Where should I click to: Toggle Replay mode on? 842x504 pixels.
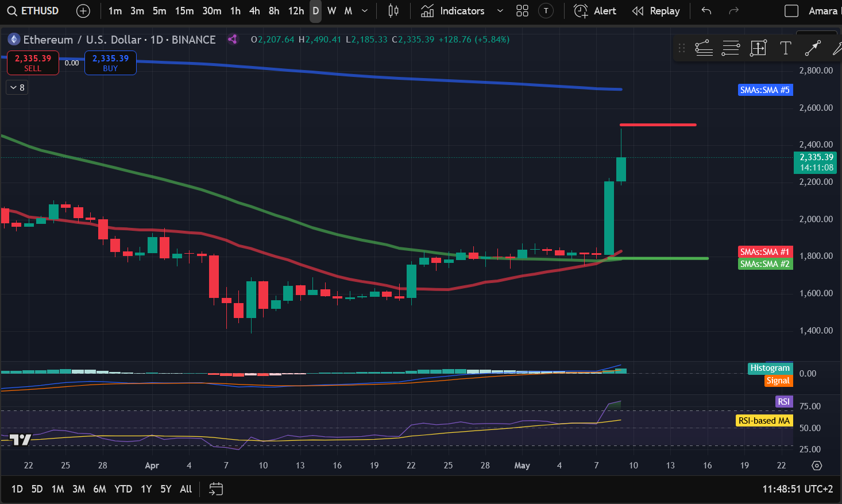pyautogui.click(x=656, y=11)
